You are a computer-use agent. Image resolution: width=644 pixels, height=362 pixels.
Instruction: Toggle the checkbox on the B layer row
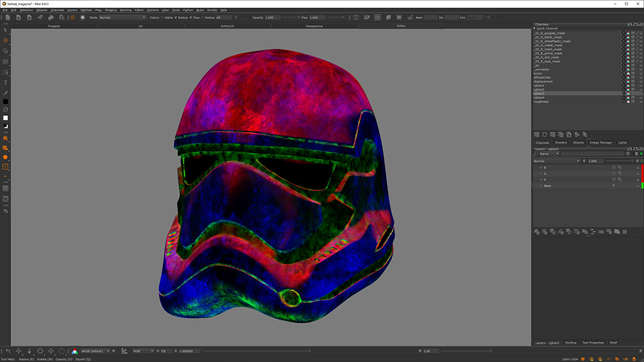point(614,167)
